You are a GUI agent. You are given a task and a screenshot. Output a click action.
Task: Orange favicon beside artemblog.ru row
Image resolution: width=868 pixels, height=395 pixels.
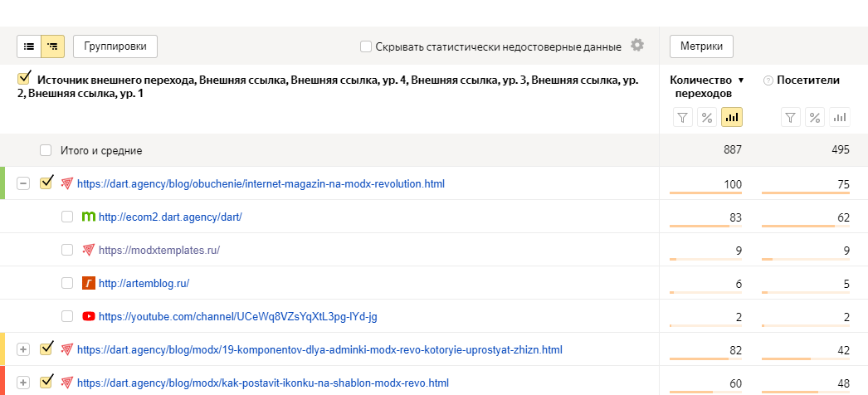[x=89, y=283]
